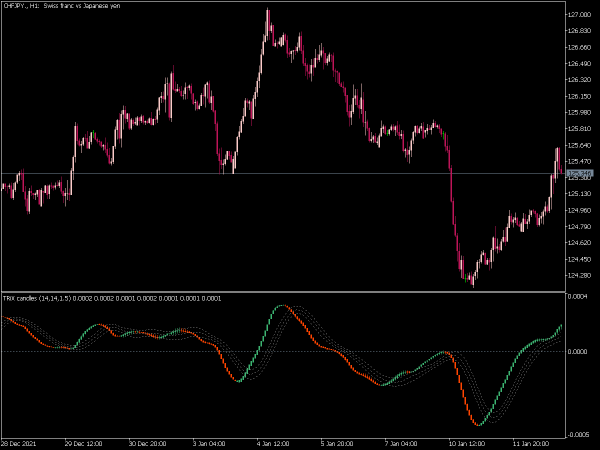Click the '4 Jan 12:00' time axis label
600x450 pixels.
click(273, 444)
